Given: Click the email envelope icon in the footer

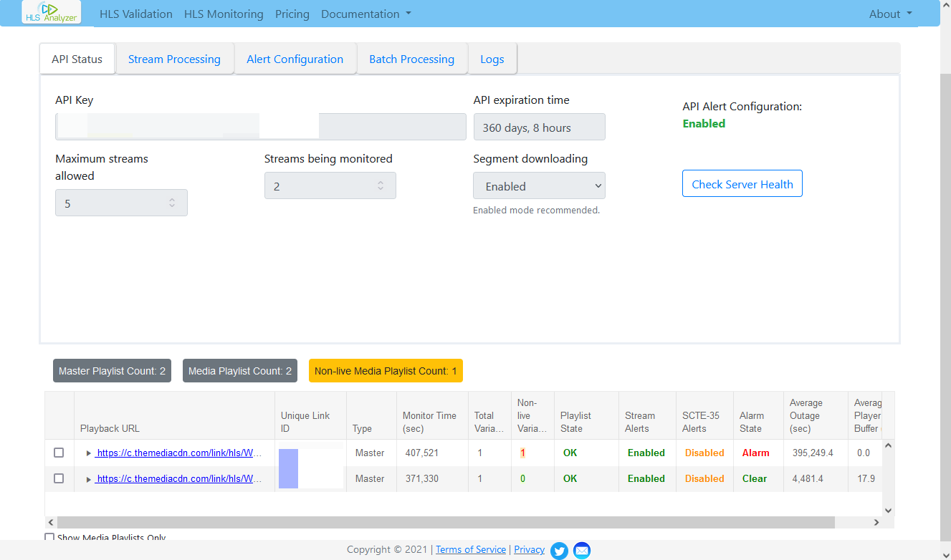Looking at the screenshot, I should pyautogui.click(x=581, y=551).
